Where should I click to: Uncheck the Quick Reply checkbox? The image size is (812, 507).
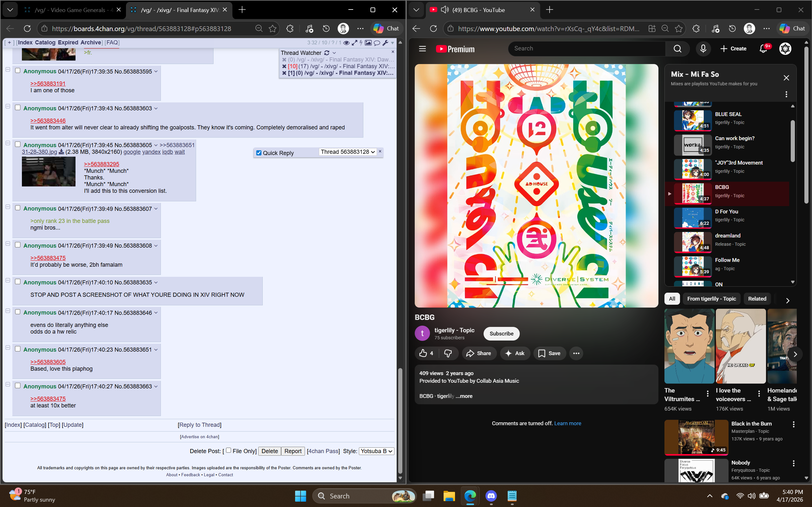pyautogui.click(x=259, y=153)
